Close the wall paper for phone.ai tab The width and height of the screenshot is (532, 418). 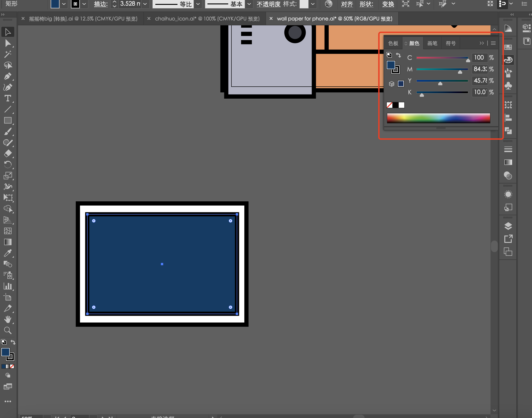271,19
